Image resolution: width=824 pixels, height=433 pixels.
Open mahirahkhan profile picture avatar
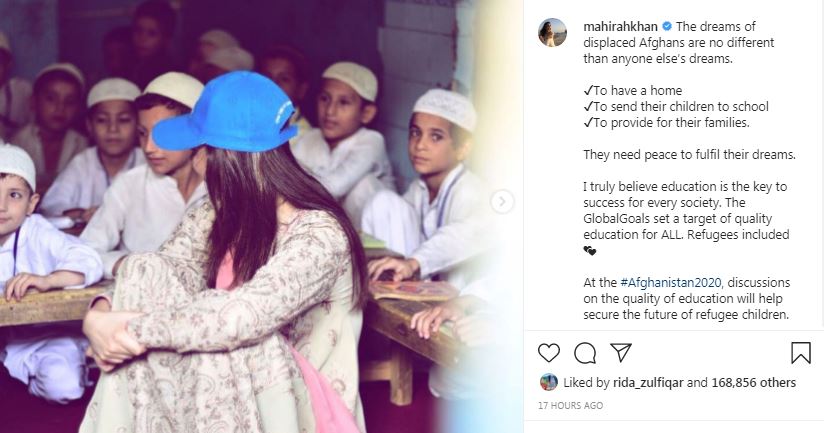552,33
